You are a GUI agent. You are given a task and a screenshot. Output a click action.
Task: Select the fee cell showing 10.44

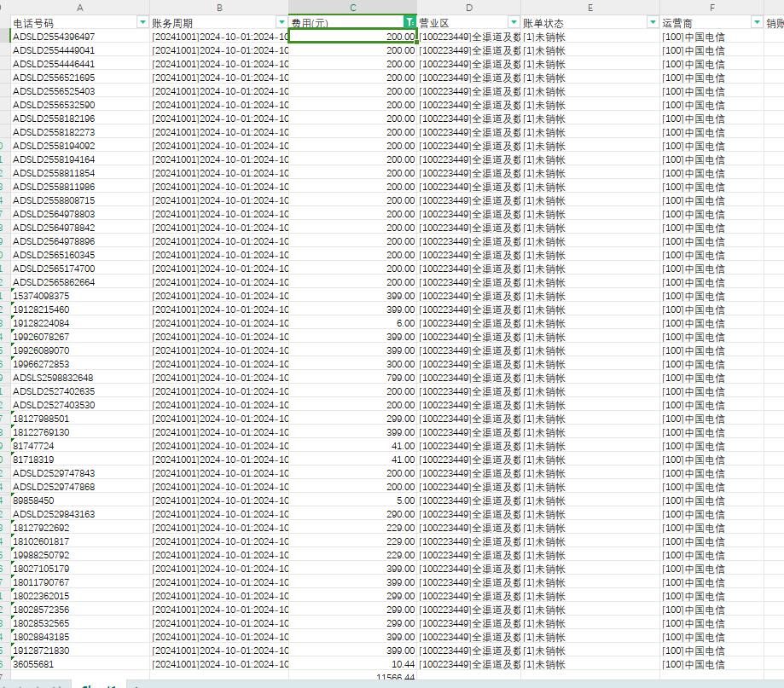[x=352, y=664]
